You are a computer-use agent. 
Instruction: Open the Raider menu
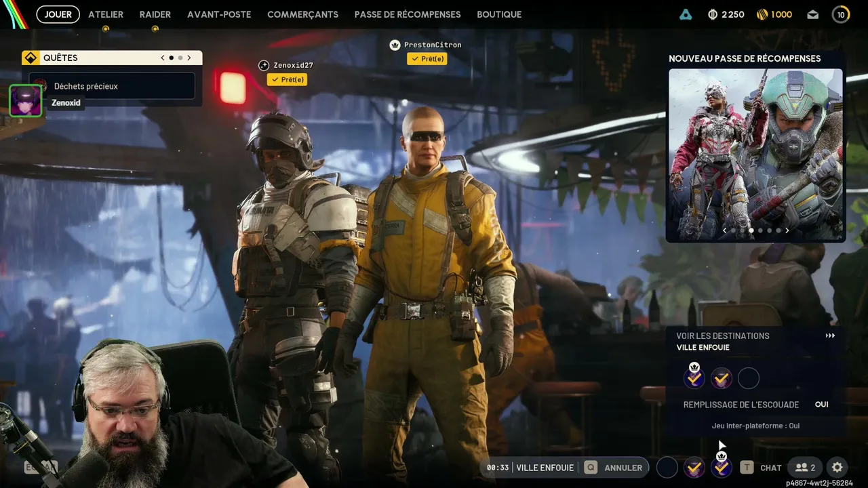click(155, 14)
